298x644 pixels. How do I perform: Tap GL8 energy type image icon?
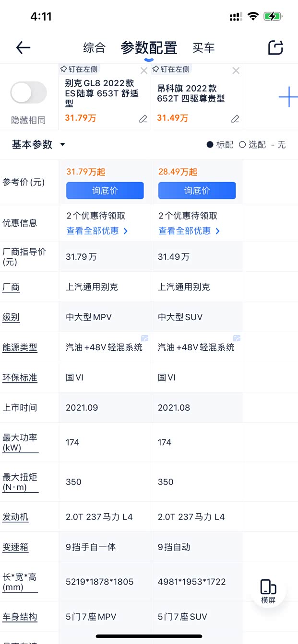coord(144,338)
